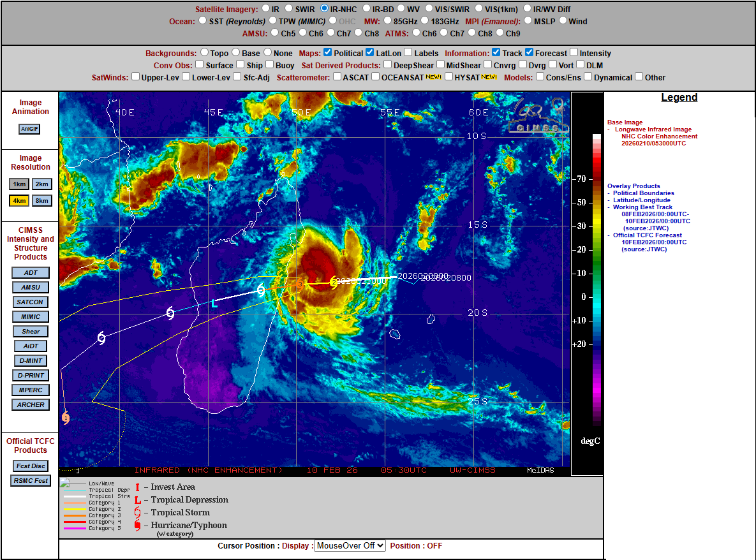Enable Surface conventional observations
The image size is (756, 560).
(x=200, y=64)
